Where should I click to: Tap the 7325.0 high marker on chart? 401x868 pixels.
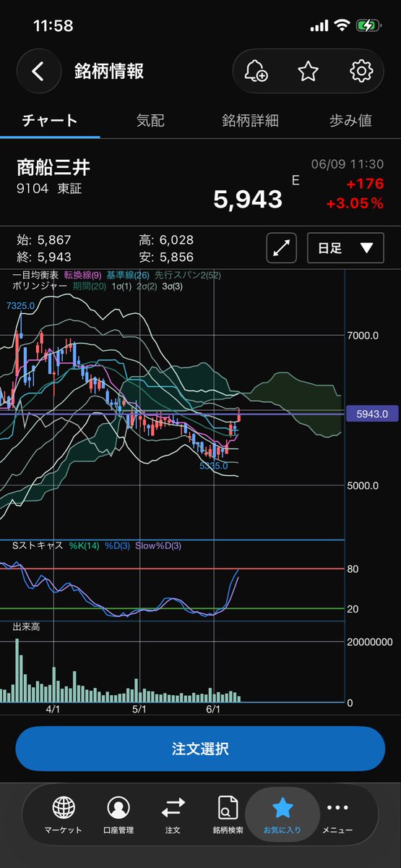tap(20, 306)
